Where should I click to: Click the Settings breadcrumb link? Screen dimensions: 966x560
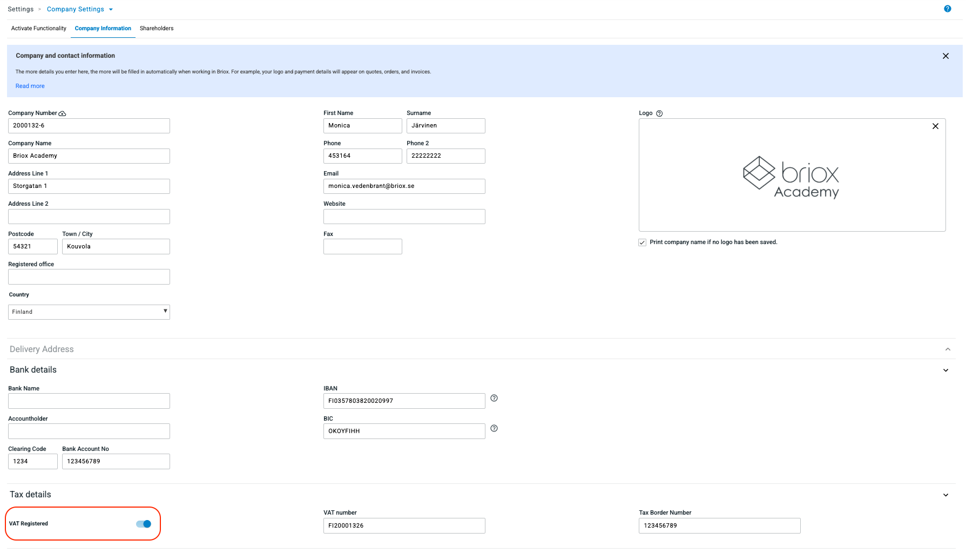(x=21, y=9)
